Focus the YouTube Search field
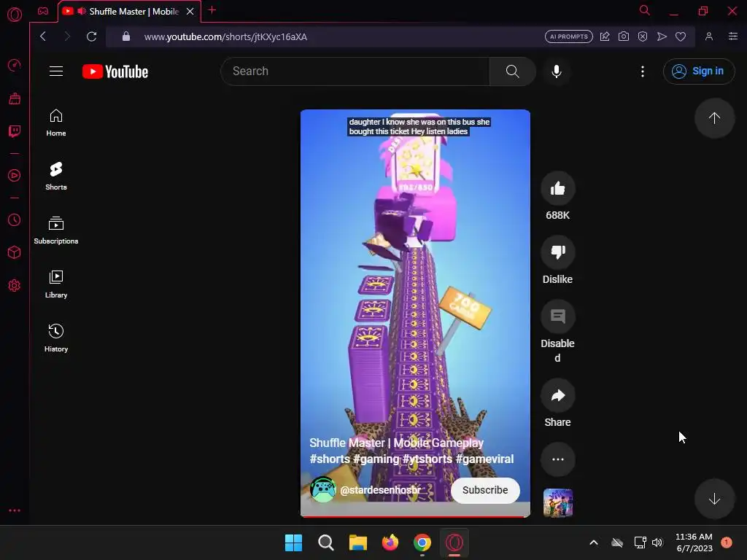This screenshot has height=560, width=747. (355, 71)
